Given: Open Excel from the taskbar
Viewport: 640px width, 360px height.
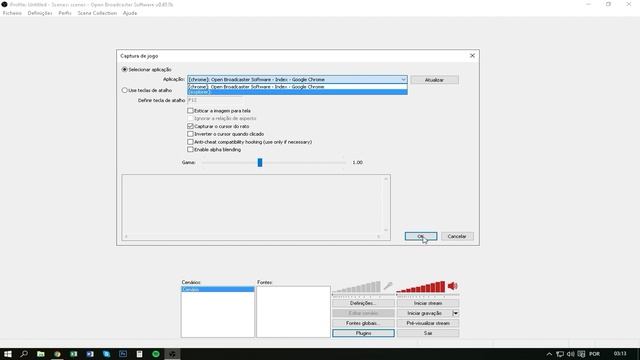Looking at the screenshot, I should 73,354.
